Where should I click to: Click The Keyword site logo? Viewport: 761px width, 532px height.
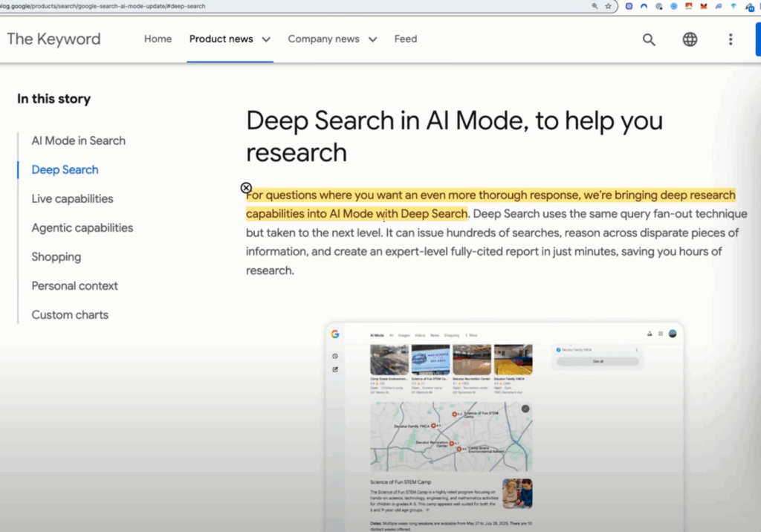pyautogui.click(x=54, y=39)
